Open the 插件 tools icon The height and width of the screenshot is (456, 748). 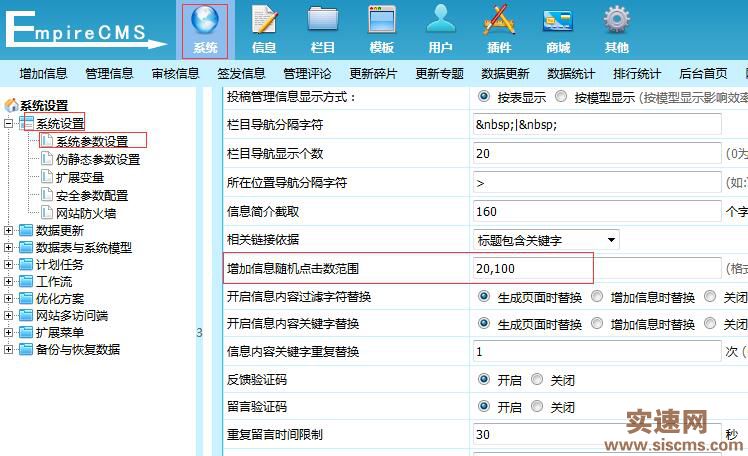[x=499, y=20]
